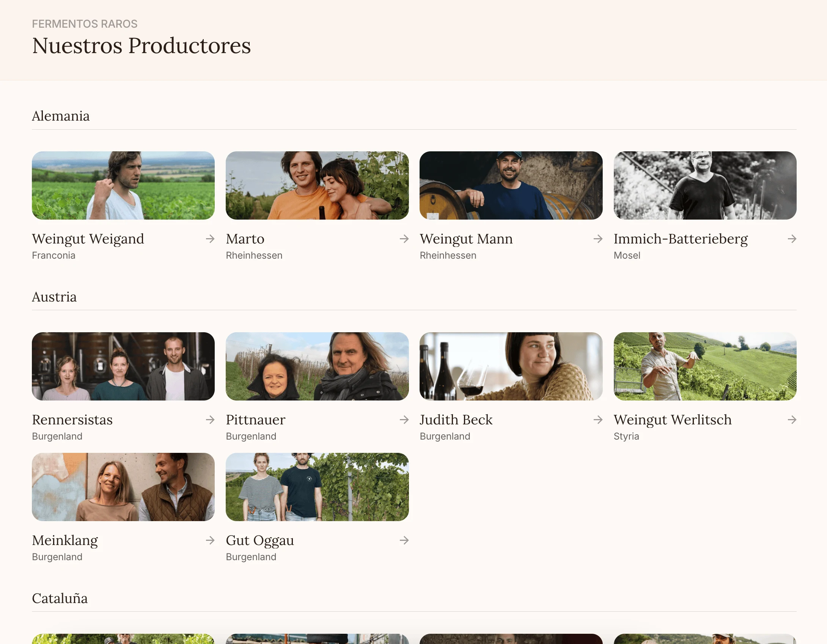Click Rheinhessen under Weingut Mann
The width and height of the screenshot is (827, 644).
pos(448,255)
